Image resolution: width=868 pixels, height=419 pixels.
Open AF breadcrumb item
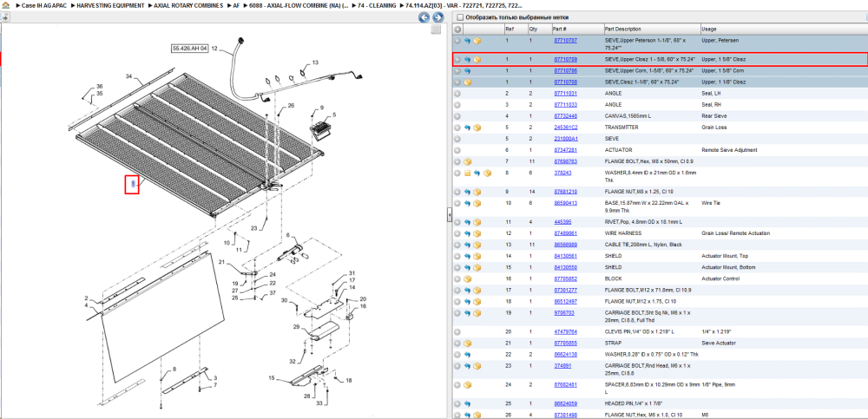(x=236, y=5)
